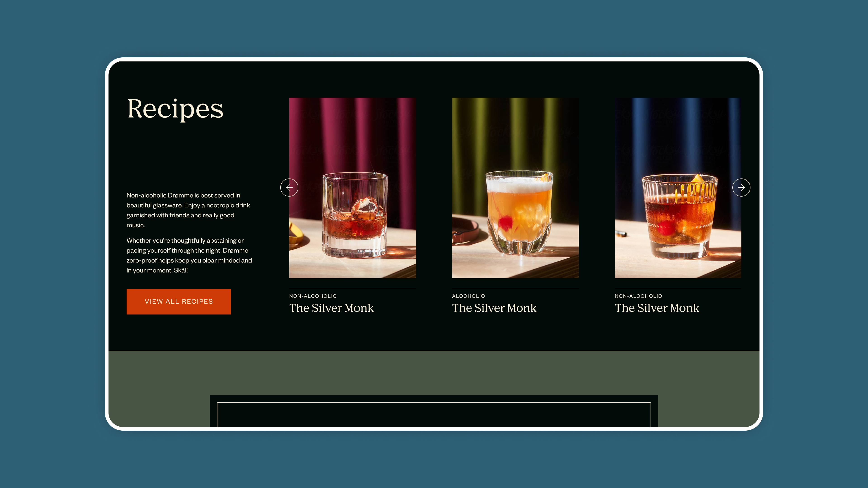Click the Non-Alcoholic label on the first recipe card
Screen dimensions: 868x488
point(313,296)
